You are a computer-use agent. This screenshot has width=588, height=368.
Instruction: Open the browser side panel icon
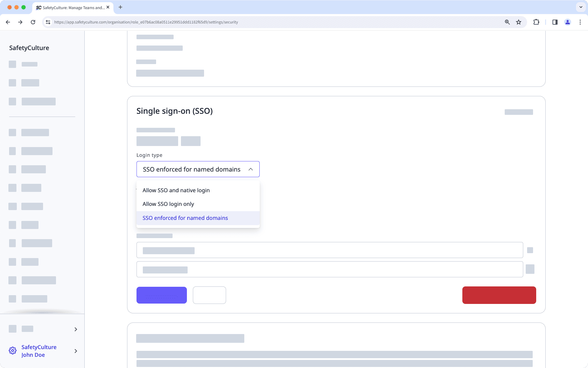pyautogui.click(x=555, y=22)
